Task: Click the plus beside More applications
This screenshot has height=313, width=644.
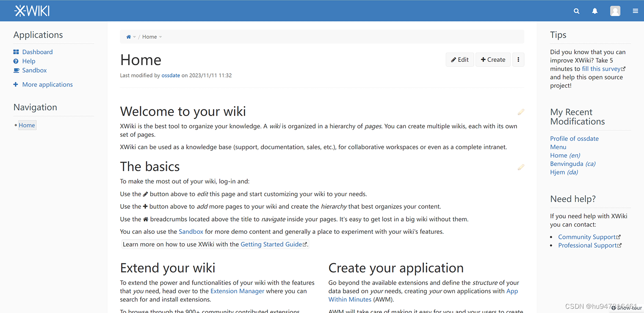Action: click(17, 84)
